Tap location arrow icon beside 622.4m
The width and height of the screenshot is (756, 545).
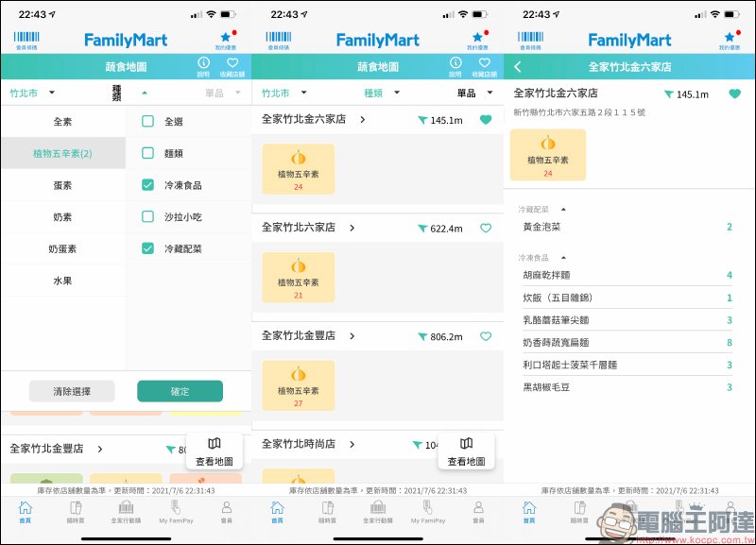(422, 229)
